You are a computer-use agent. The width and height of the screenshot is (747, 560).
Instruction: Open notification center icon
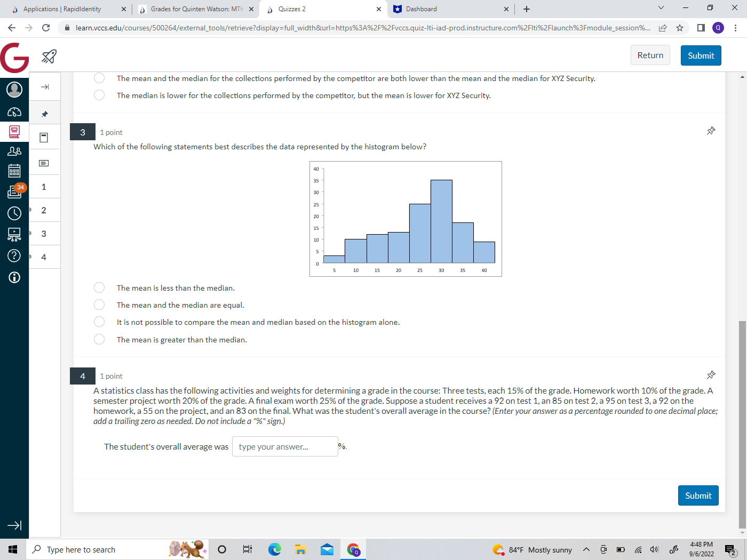(x=731, y=549)
